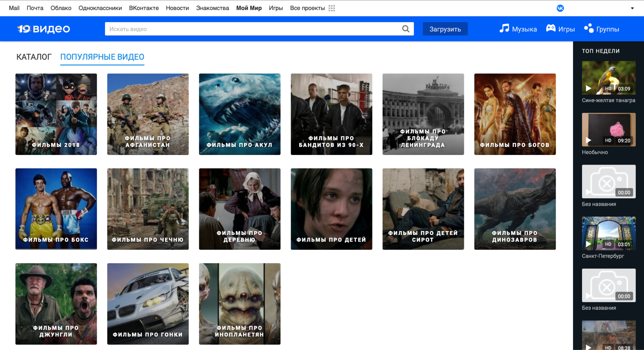Screen dimensions: 644x350
Task: Open Игры in the top navigation bar
Action: click(276, 8)
